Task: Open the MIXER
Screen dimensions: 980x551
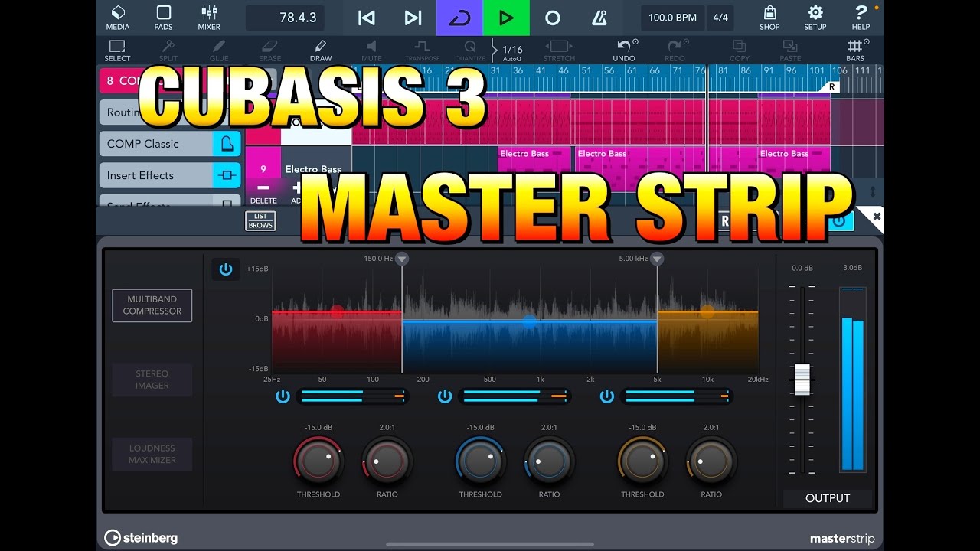Action: tap(209, 18)
